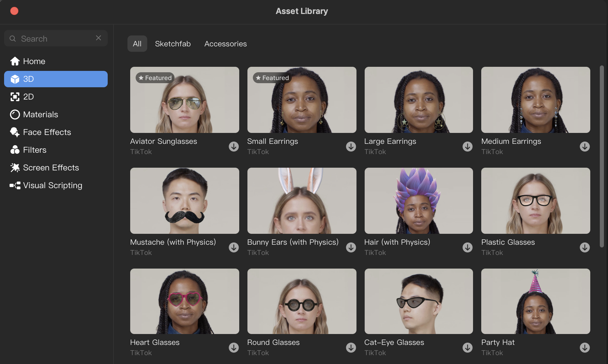Return to the All assets tab
Viewport: 608px width, 364px height.
point(137,44)
